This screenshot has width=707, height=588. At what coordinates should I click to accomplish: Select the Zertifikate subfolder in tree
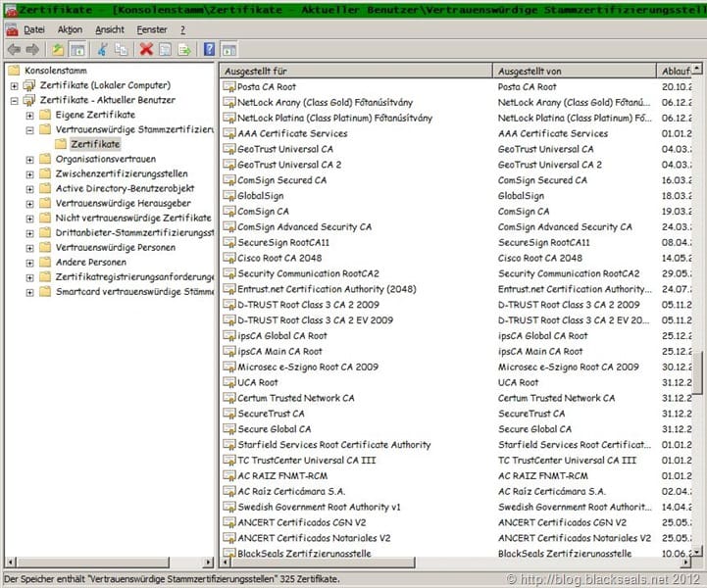[95, 144]
